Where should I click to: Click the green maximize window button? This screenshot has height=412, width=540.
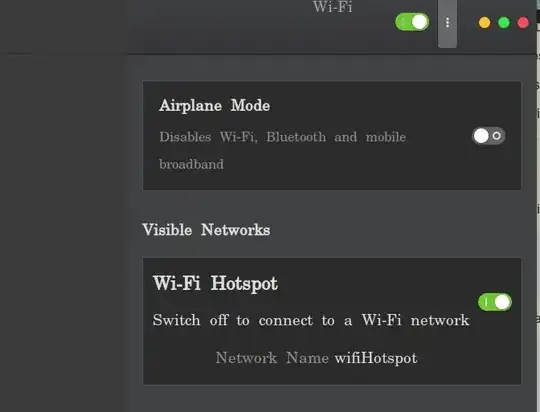504,23
